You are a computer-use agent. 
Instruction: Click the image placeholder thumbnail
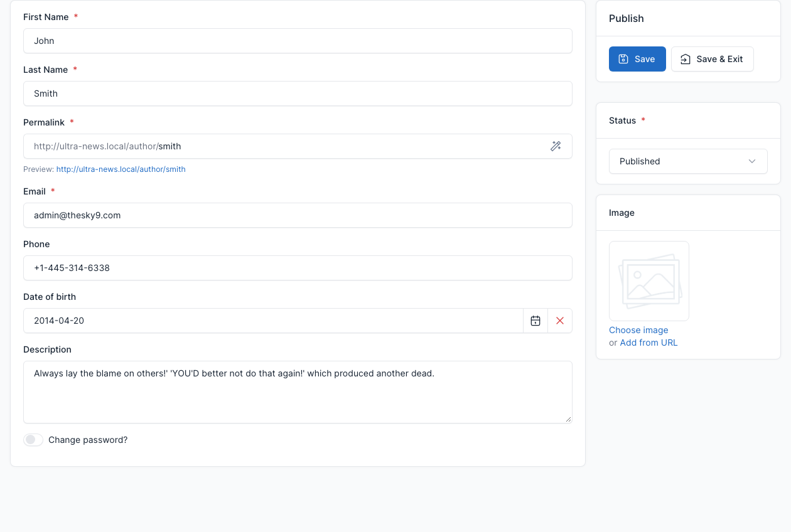tap(649, 281)
